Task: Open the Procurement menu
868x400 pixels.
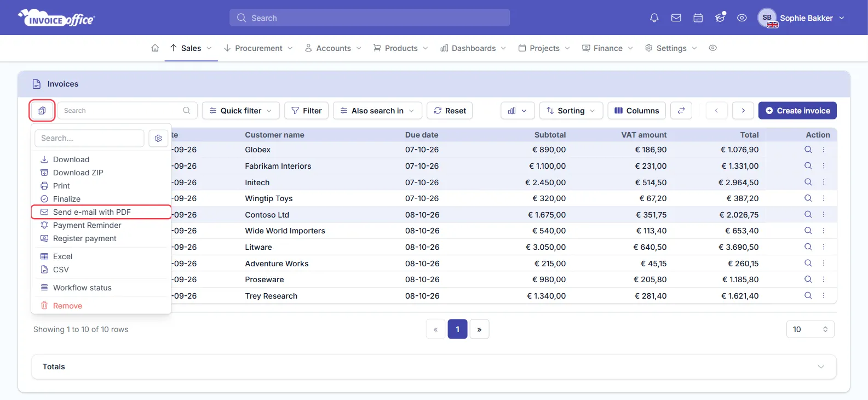Action: (258, 48)
